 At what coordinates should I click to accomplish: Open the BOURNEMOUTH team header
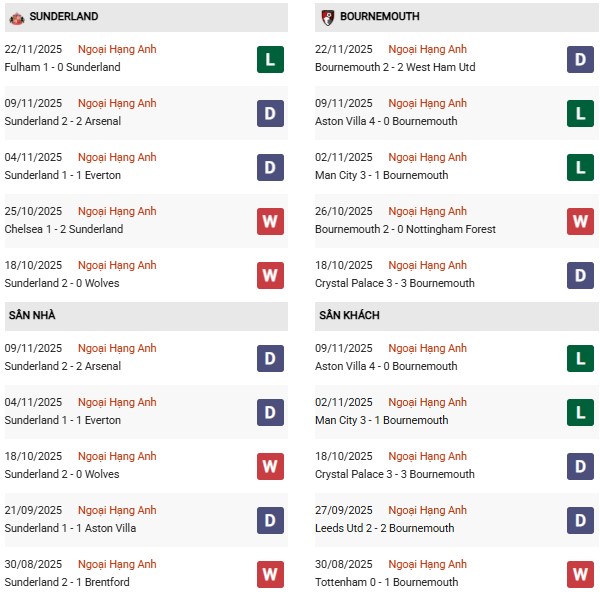379,17
